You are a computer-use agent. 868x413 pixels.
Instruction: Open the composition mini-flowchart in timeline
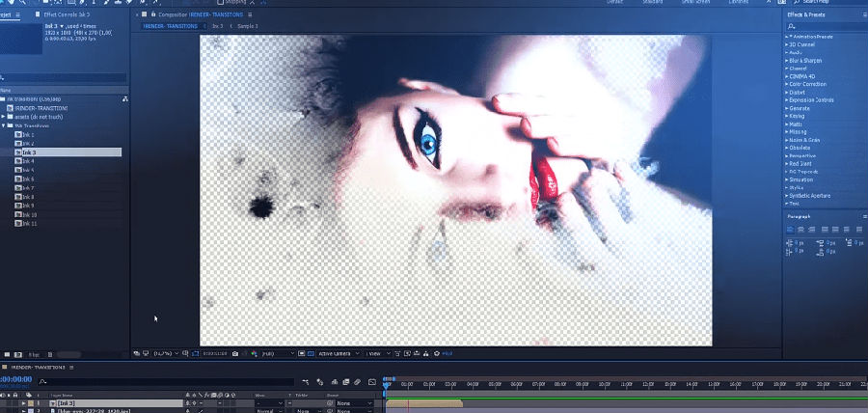306,381
